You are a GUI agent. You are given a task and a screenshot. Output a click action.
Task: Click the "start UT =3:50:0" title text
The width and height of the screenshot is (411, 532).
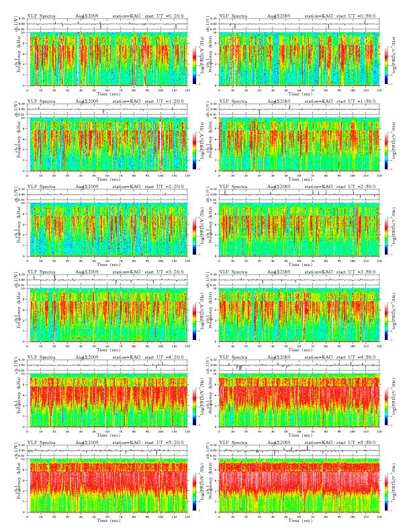357,272
